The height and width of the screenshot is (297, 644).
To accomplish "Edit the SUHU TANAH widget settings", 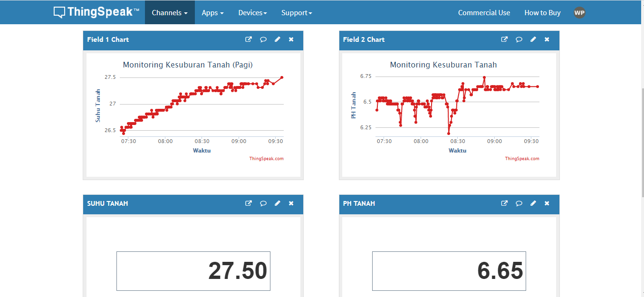I will click(x=277, y=203).
